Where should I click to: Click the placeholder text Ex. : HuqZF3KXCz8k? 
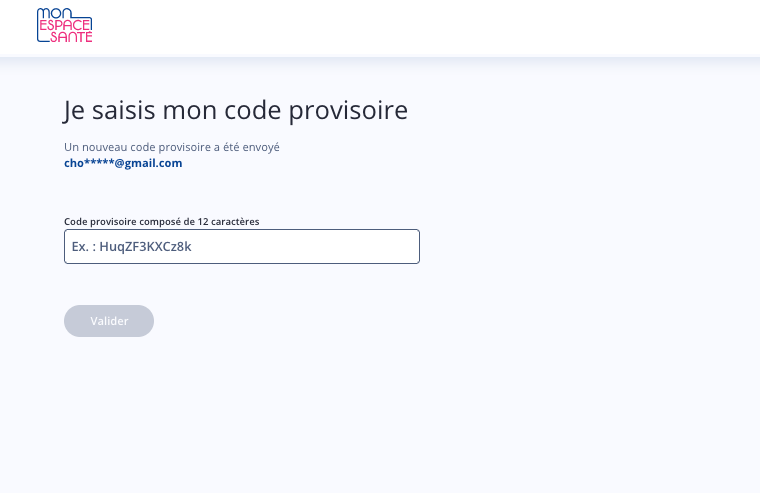pos(131,247)
